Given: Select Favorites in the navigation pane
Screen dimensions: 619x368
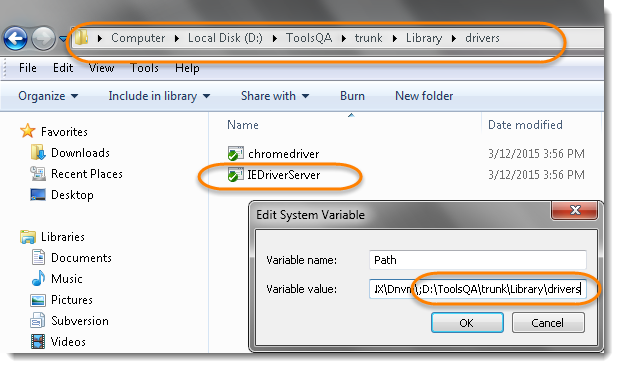Looking at the screenshot, I should (x=64, y=131).
